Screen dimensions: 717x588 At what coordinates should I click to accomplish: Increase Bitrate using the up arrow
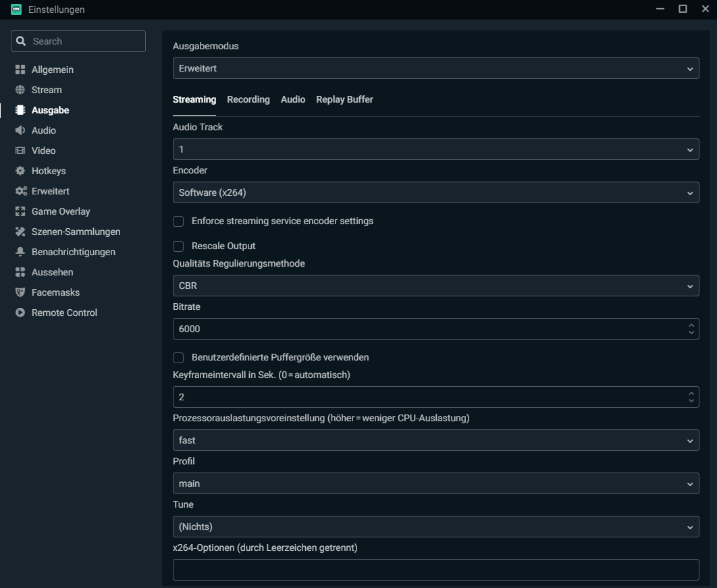click(x=691, y=325)
